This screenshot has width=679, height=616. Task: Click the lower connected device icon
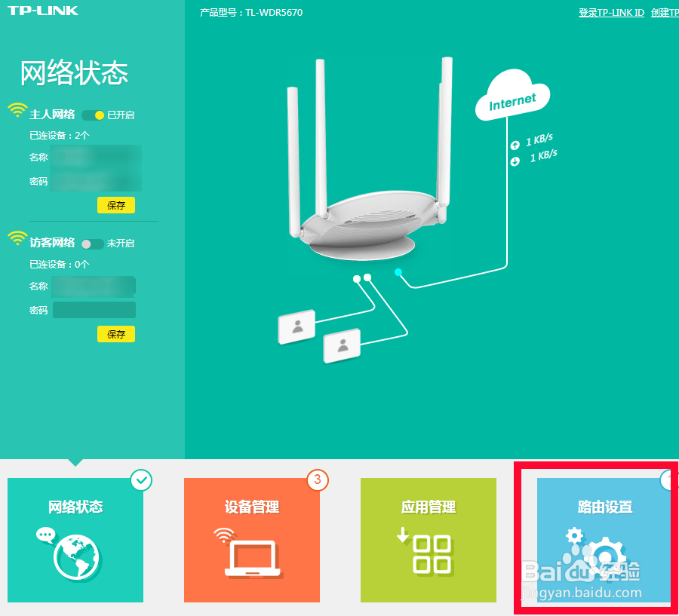[x=342, y=345]
